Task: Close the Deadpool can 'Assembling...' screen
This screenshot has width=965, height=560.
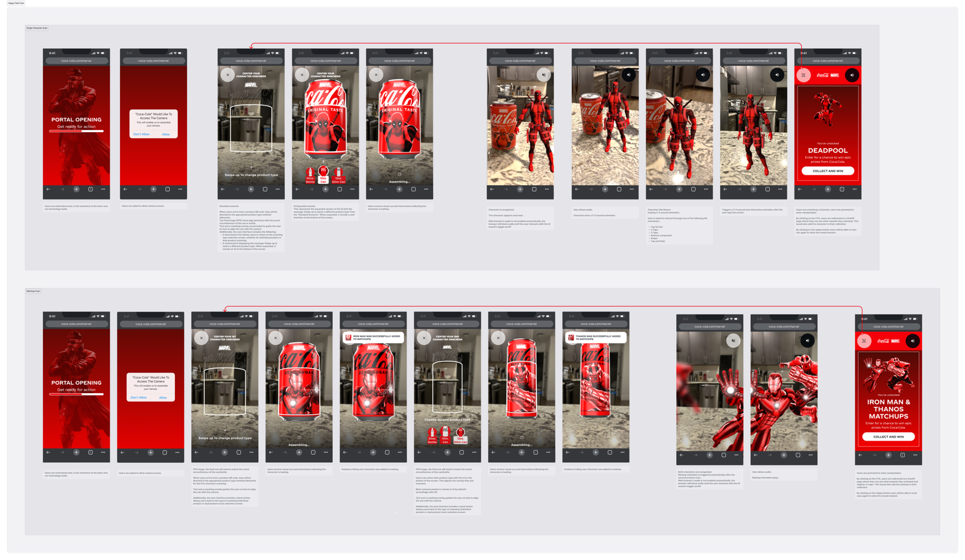Action: [x=376, y=75]
